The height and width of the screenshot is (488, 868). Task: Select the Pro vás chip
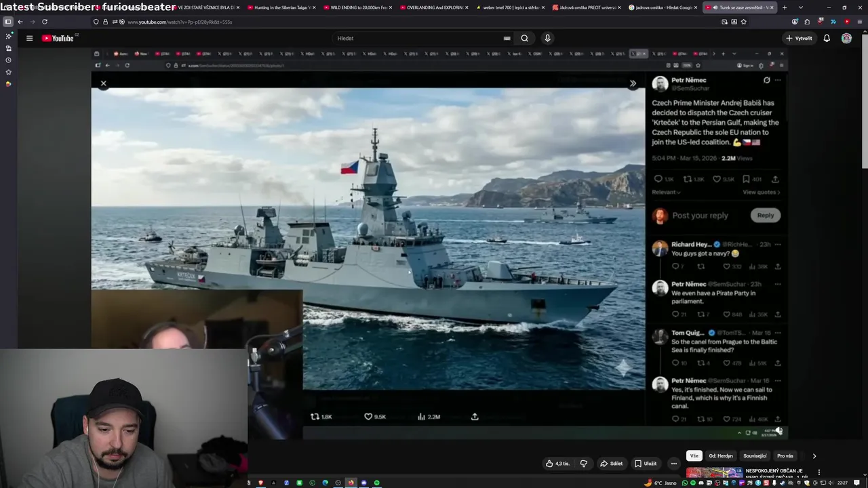click(785, 456)
